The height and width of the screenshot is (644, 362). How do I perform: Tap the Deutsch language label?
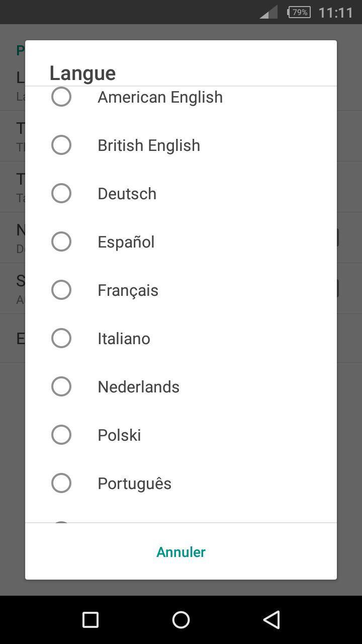pos(127,194)
